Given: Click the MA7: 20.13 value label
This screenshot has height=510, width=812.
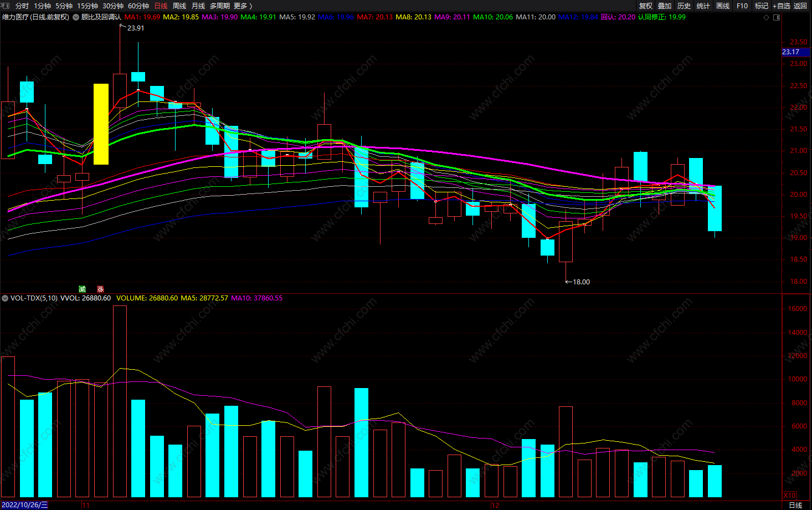Looking at the screenshot, I should coord(375,17).
